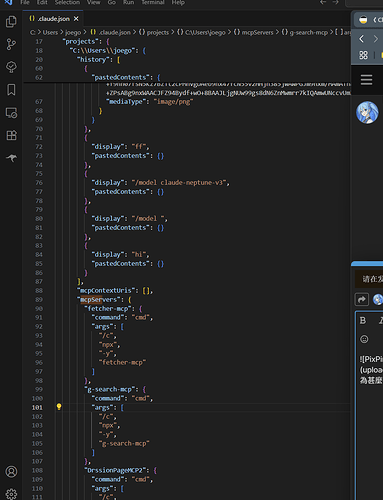The width and height of the screenshot is (383, 500).
Task: Go back using the title bar arrow
Action: [323, 2]
